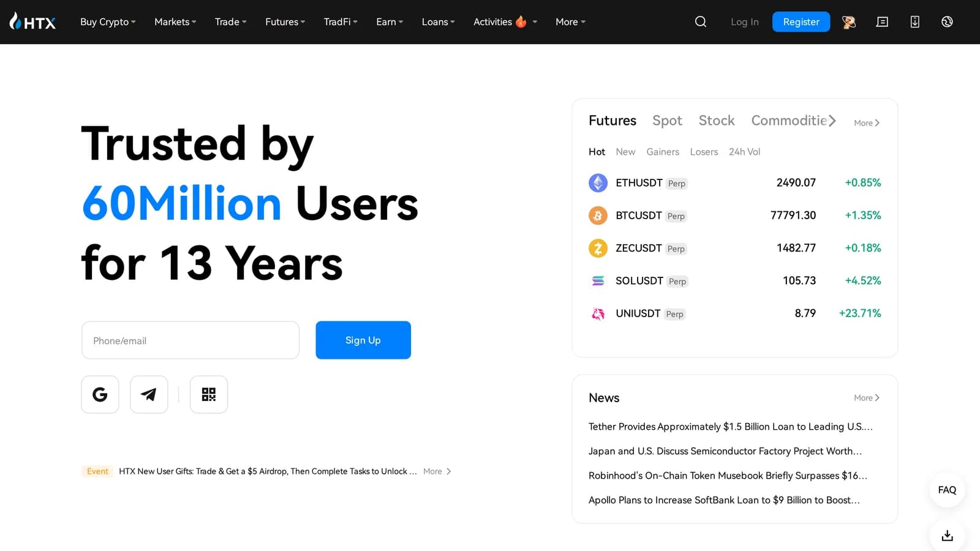
Task: Click the download button below FAQ
Action: (x=947, y=536)
